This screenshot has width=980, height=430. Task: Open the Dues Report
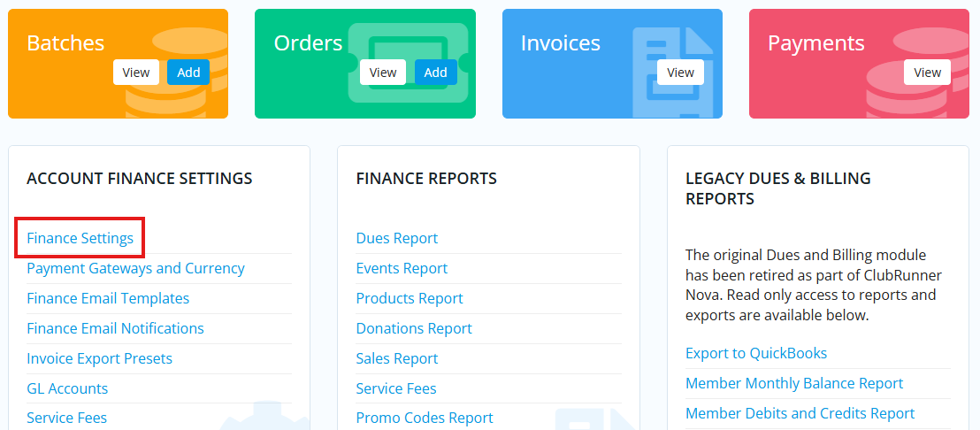[x=397, y=238]
